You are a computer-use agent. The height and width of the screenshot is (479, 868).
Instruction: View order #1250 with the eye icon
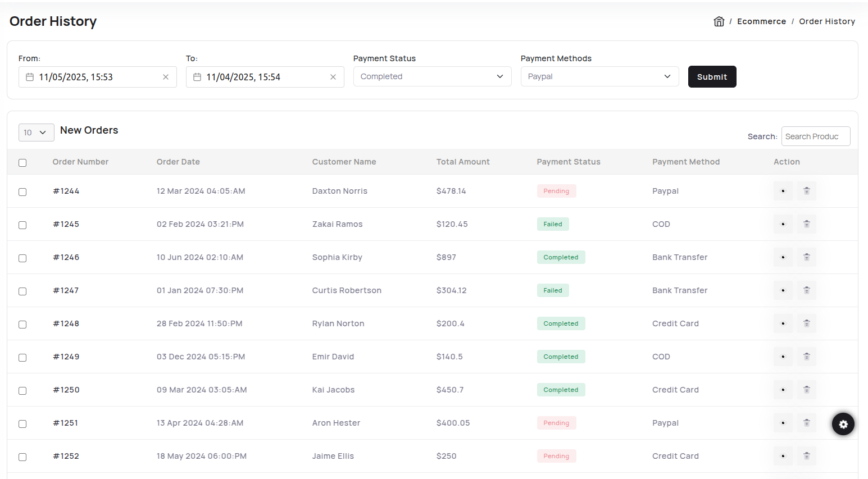click(x=783, y=390)
